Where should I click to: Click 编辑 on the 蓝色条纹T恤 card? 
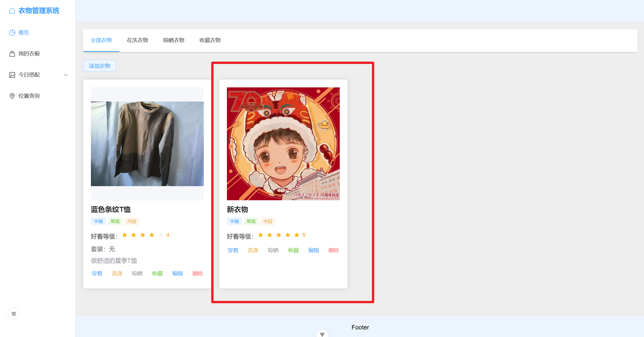pos(177,274)
